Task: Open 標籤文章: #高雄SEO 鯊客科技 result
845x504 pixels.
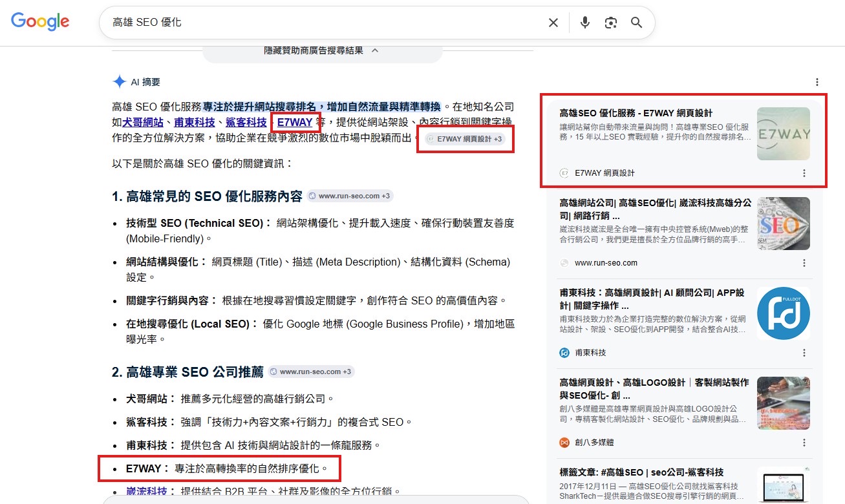Action: click(641, 472)
